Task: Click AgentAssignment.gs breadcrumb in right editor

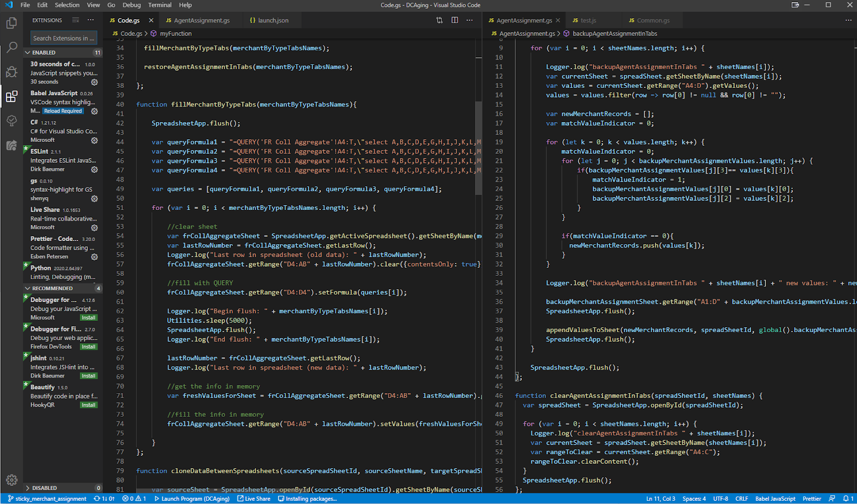Action: coord(527,33)
